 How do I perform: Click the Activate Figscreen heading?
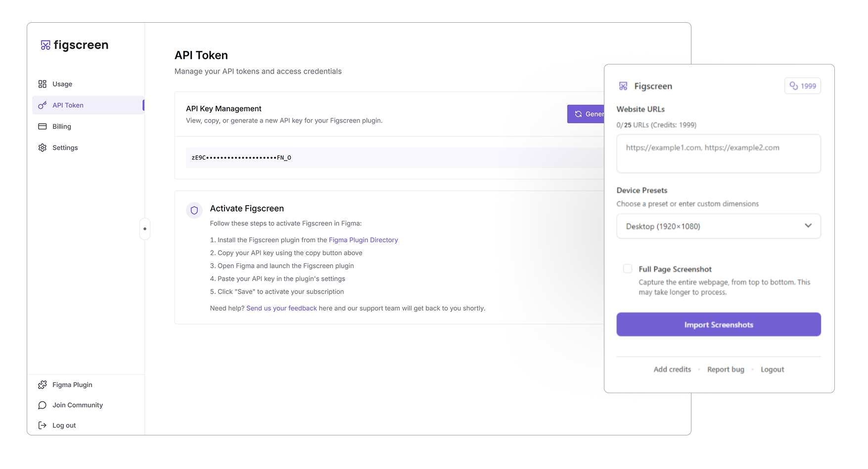[x=247, y=209]
